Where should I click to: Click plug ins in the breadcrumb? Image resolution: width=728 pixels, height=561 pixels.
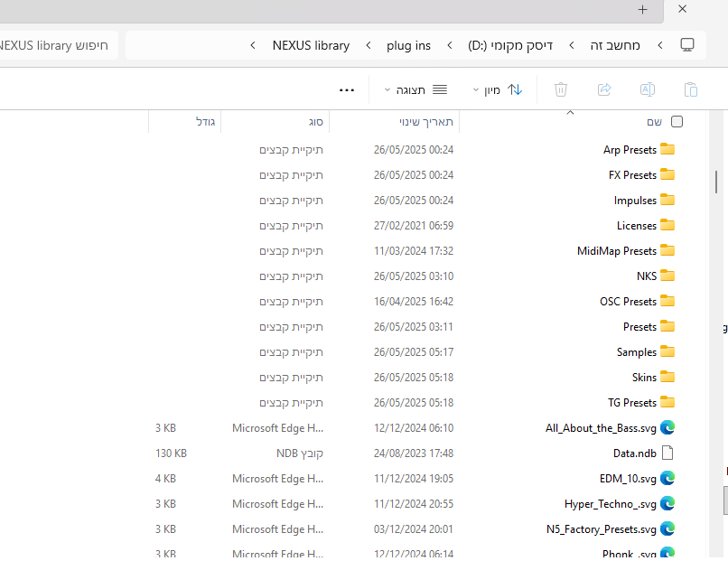point(408,45)
